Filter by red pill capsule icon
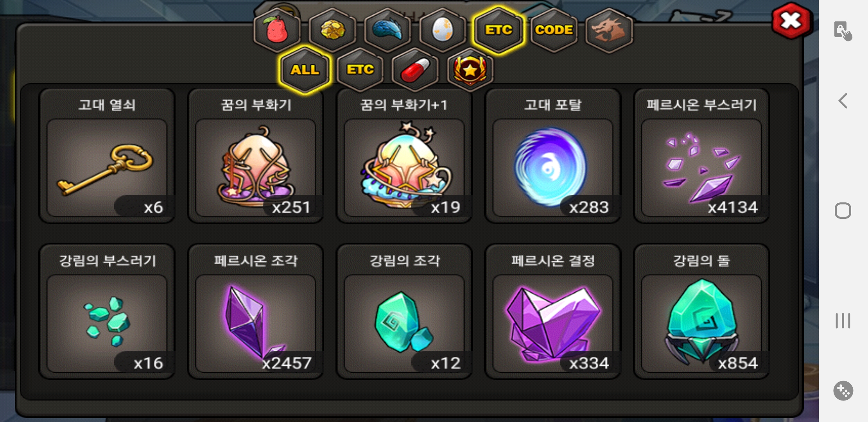The image size is (868, 422). click(415, 70)
